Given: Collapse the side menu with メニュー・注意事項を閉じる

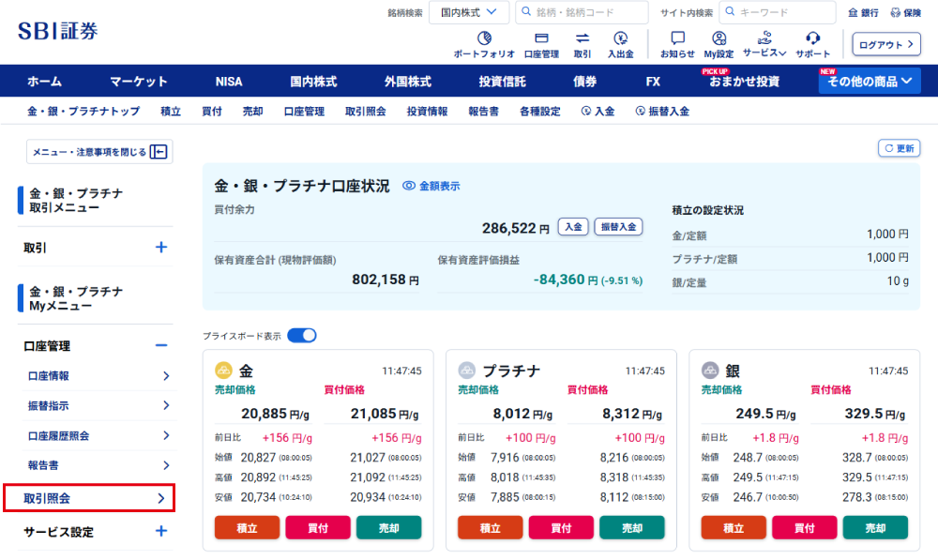Looking at the screenshot, I should point(98,152).
